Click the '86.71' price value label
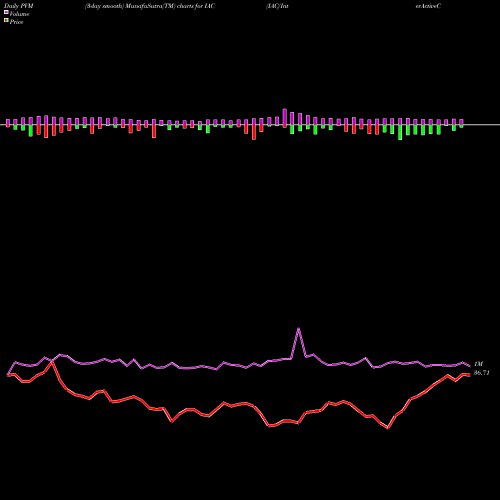This screenshot has width=500, height=500. tap(481, 373)
